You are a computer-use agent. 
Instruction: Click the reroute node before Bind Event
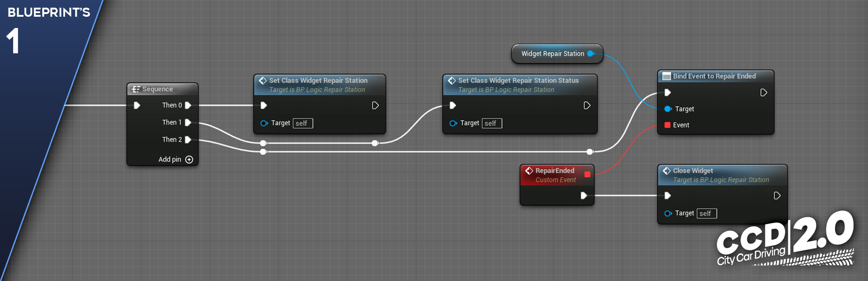click(x=590, y=152)
